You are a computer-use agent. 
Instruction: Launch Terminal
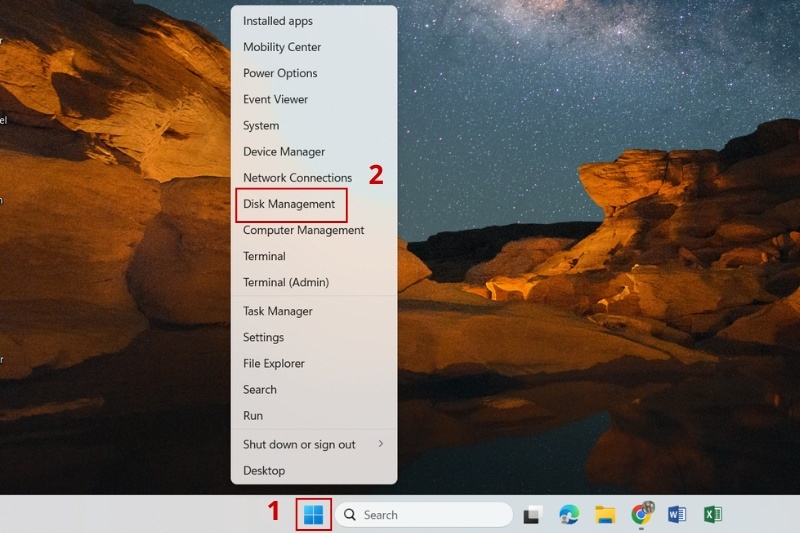[x=314, y=256]
